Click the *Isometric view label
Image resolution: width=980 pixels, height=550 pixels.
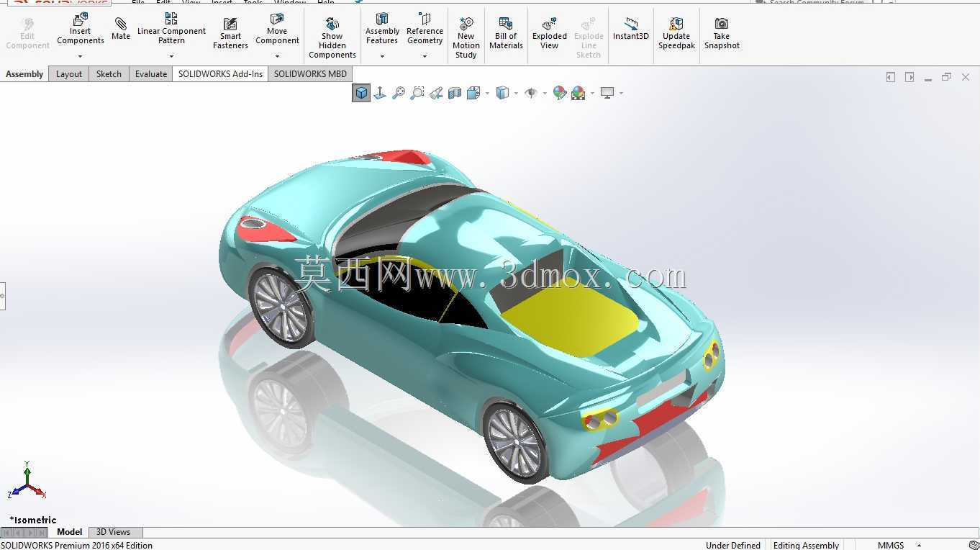pyautogui.click(x=33, y=520)
